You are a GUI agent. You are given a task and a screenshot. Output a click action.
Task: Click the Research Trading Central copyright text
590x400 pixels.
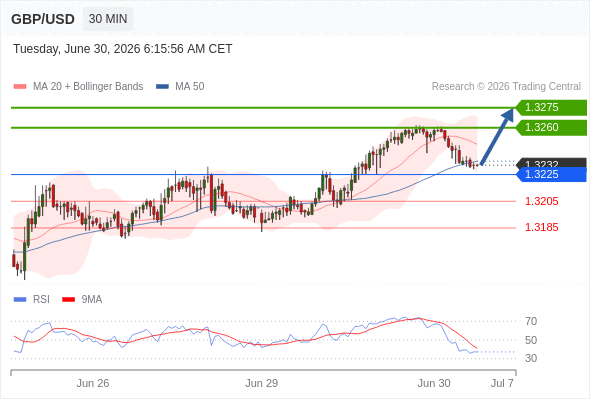click(x=506, y=87)
